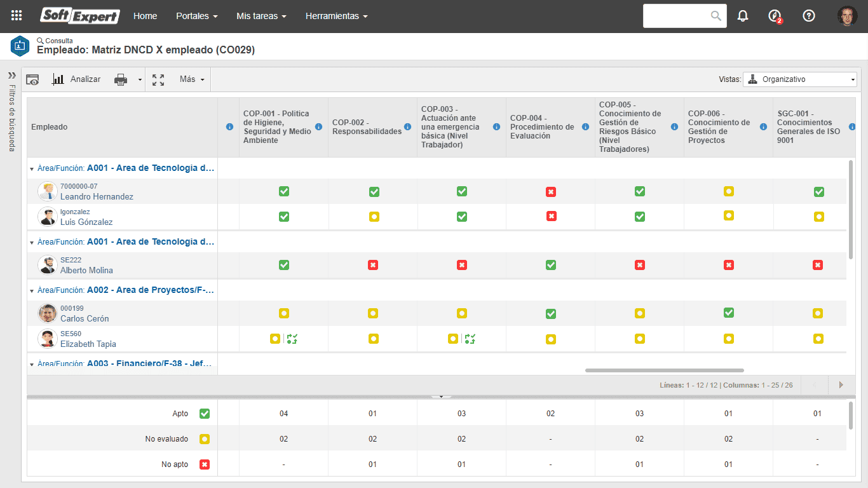Click the view data eye icon in toolbar
The image size is (868, 488).
pyautogui.click(x=32, y=79)
